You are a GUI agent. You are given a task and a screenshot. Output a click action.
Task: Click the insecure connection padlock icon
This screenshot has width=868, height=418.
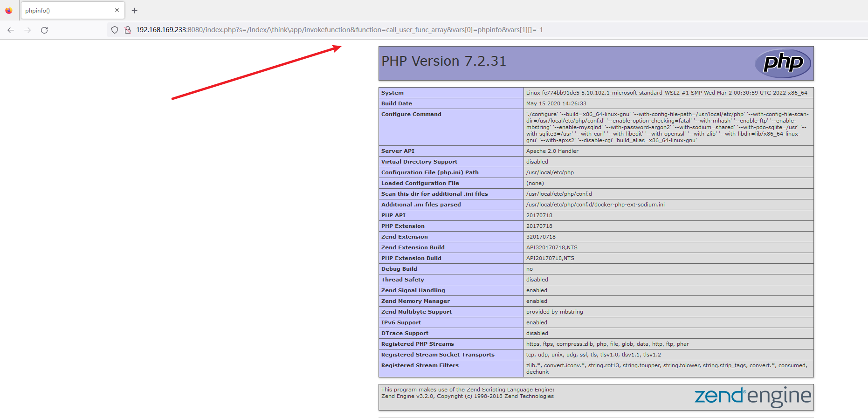pos(127,30)
